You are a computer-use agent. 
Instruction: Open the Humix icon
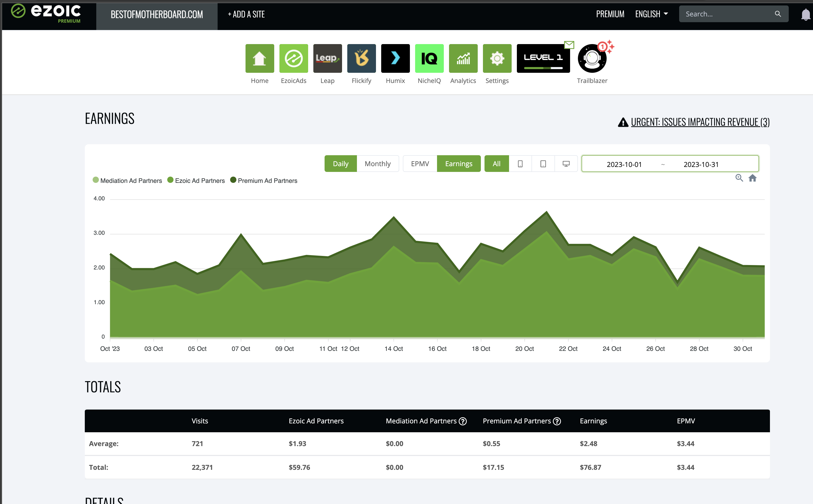(x=395, y=58)
